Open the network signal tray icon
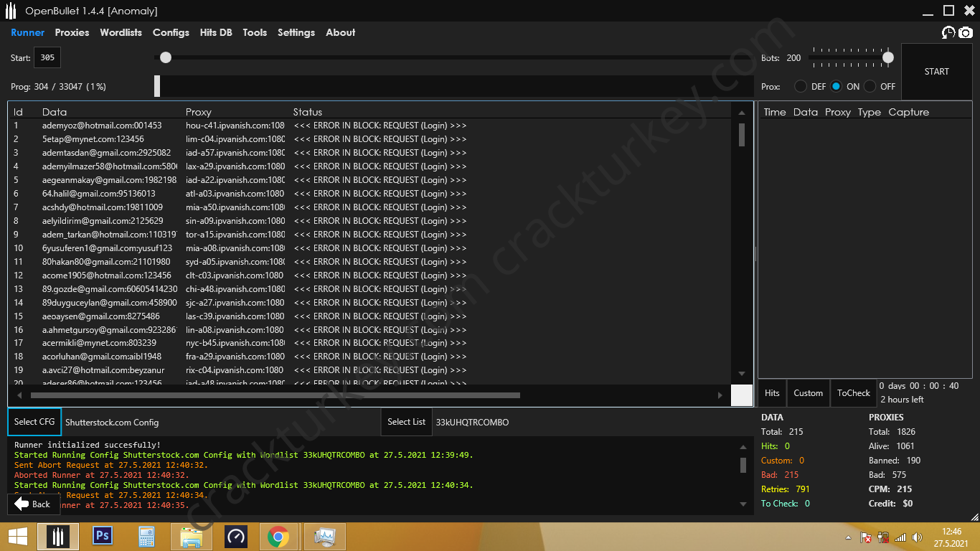 pos(899,537)
